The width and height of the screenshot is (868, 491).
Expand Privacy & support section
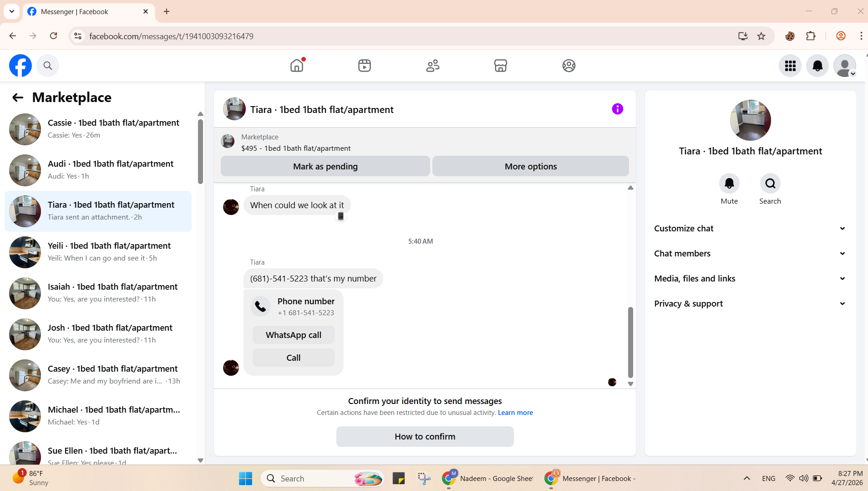pos(750,304)
